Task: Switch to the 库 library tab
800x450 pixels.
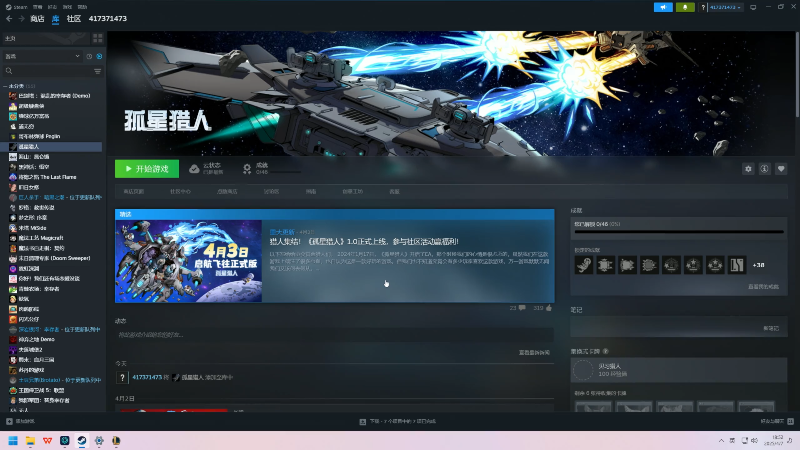Action: [56, 18]
